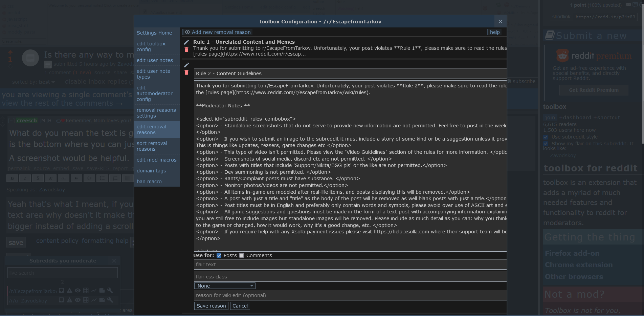Select 'edit mod macros' menu item
This screenshot has height=316, width=644.
point(157,160)
